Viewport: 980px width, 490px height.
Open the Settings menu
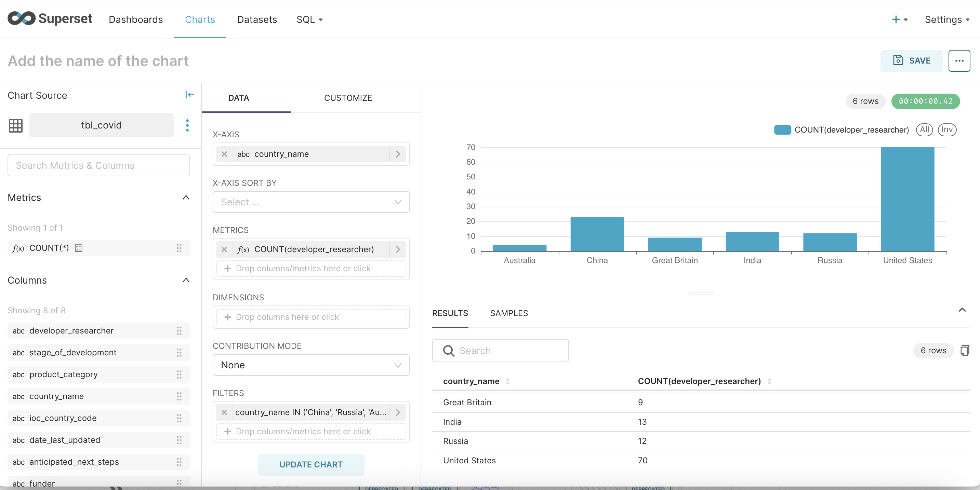tap(947, 19)
